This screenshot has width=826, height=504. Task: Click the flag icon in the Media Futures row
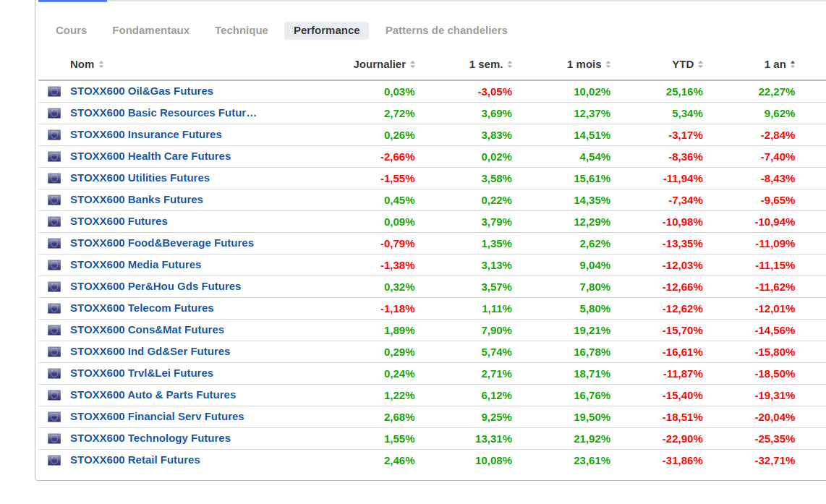(54, 265)
